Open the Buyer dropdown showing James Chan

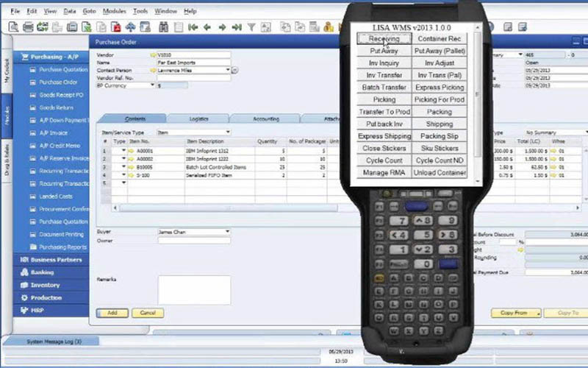coord(228,232)
